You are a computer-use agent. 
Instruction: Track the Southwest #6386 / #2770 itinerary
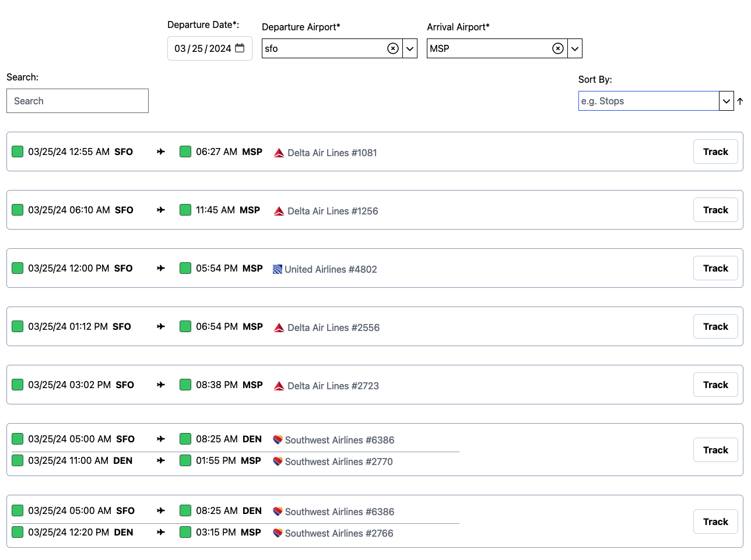[x=715, y=450]
